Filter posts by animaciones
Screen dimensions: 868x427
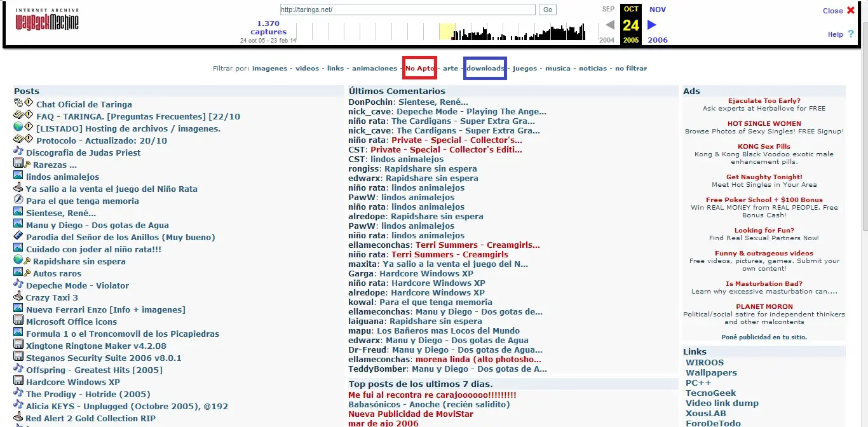click(375, 68)
